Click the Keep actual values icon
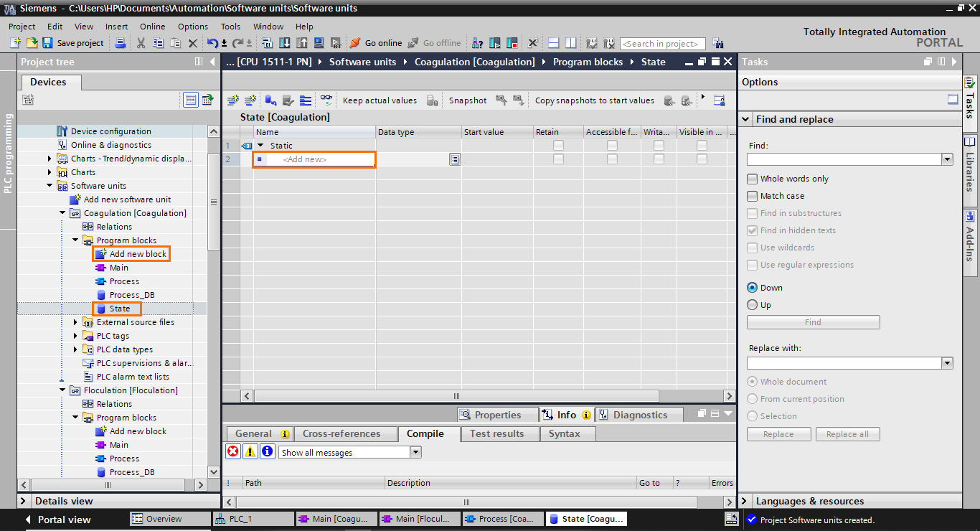The width and height of the screenshot is (980, 531). tap(380, 100)
